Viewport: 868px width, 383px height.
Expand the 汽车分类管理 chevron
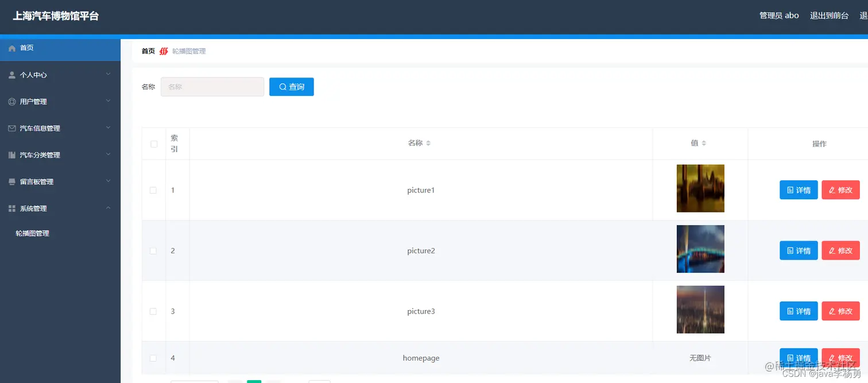[x=108, y=154]
